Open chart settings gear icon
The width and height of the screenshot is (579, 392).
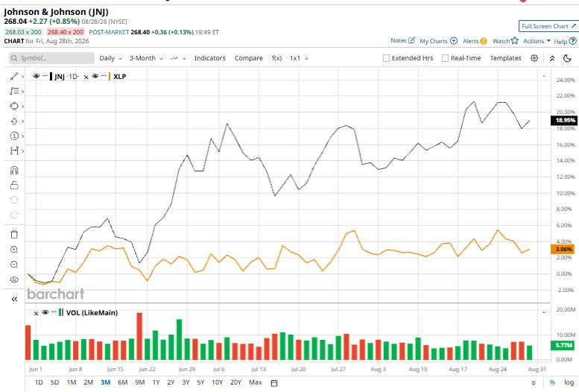[534, 58]
